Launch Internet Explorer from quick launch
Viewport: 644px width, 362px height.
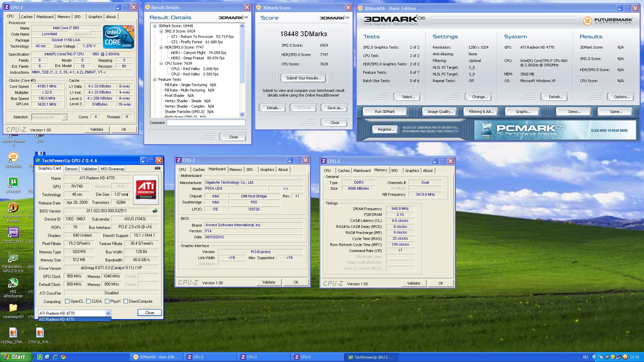(x=55, y=357)
